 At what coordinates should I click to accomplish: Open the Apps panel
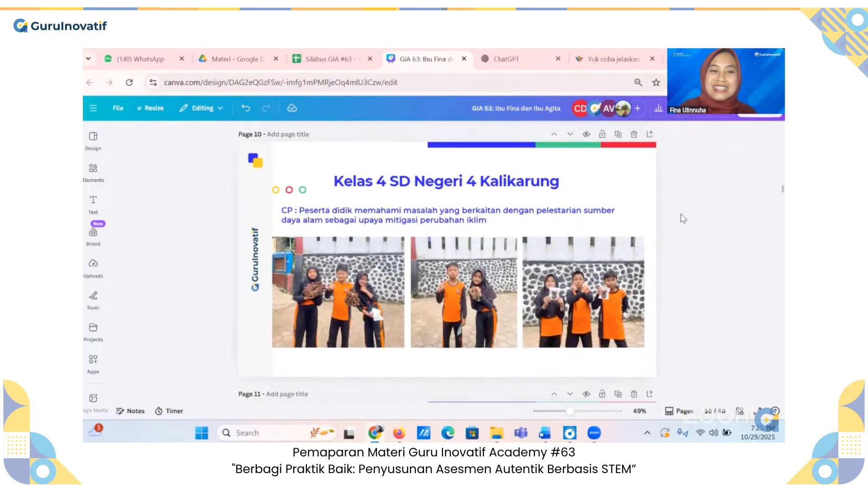tap(93, 363)
